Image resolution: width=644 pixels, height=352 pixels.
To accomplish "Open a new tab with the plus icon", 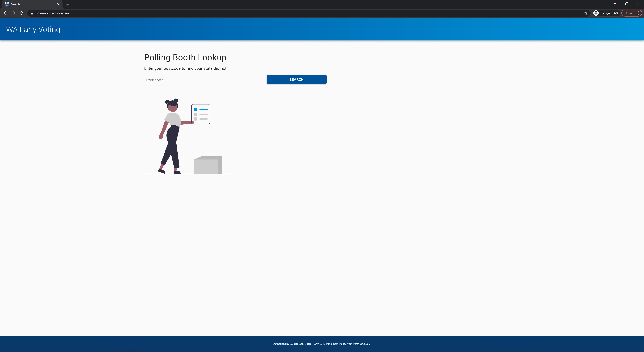I will pos(68,4).
